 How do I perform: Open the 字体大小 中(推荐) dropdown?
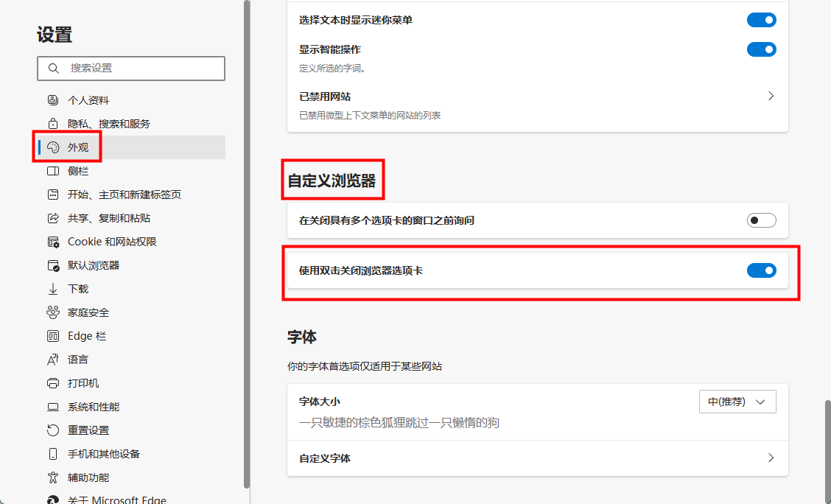(737, 402)
